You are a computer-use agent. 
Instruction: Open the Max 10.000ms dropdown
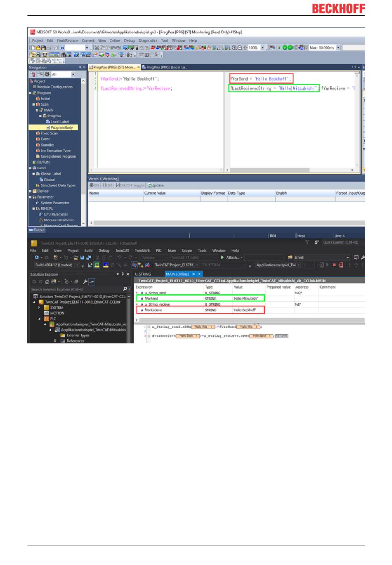[338, 48]
